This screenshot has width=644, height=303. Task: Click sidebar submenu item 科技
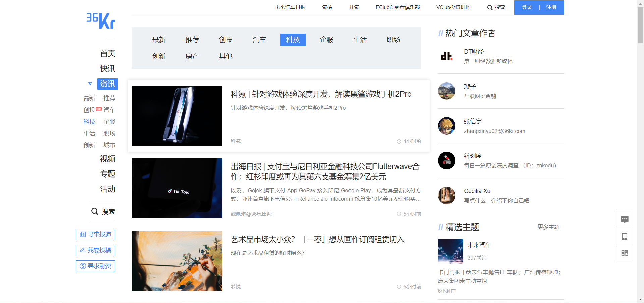tap(89, 121)
